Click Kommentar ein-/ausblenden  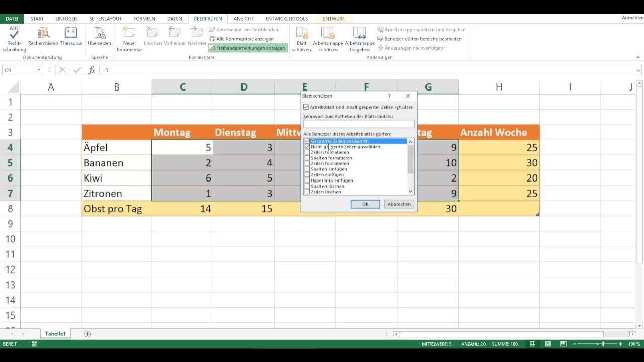244,30
